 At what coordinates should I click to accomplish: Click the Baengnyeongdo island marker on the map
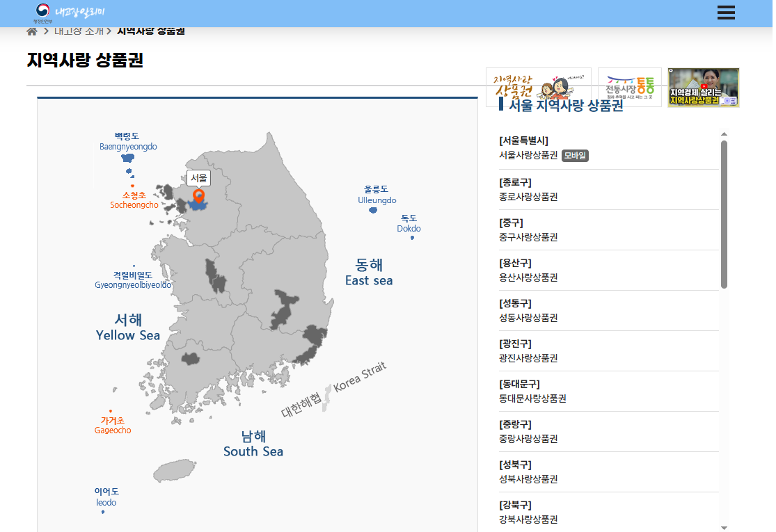coord(128,159)
